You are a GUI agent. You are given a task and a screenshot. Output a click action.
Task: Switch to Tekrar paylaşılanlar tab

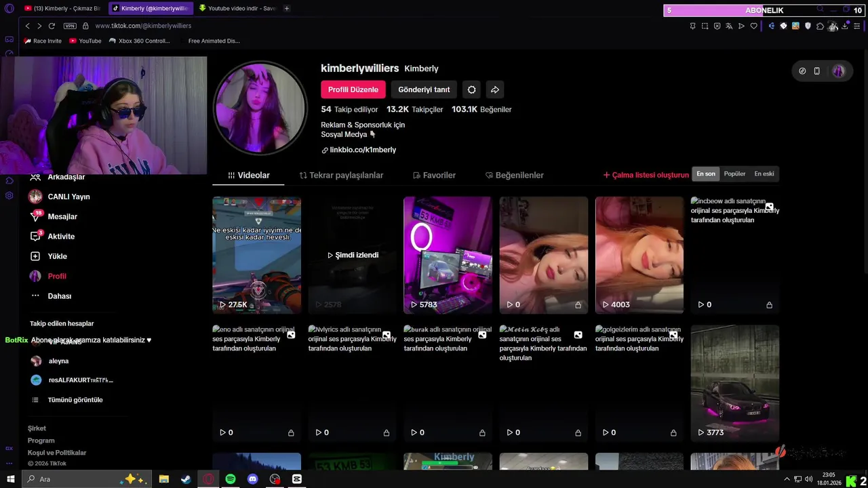341,175
